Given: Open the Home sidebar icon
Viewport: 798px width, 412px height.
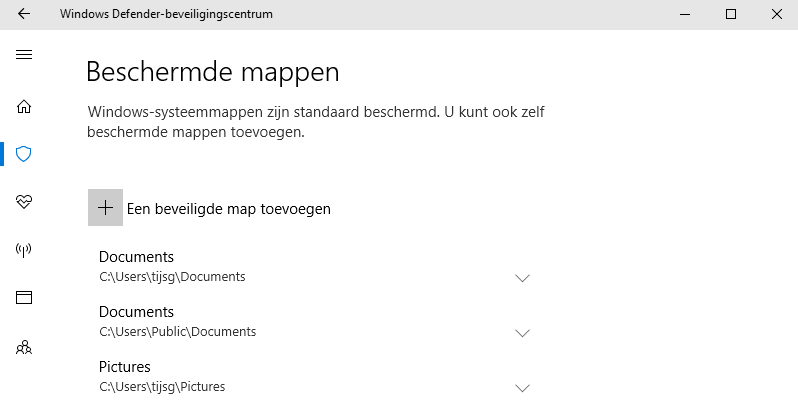Looking at the screenshot, I should coord(24,107).
